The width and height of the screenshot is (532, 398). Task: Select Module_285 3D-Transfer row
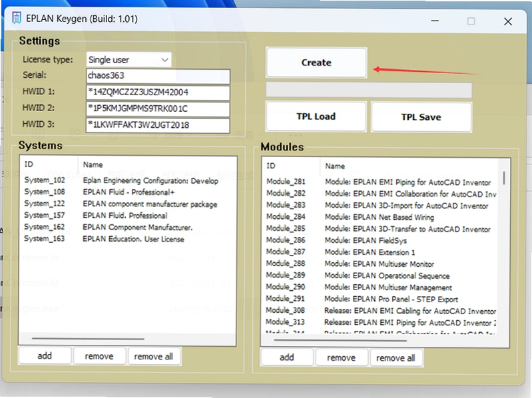click(x=380, y=229)
